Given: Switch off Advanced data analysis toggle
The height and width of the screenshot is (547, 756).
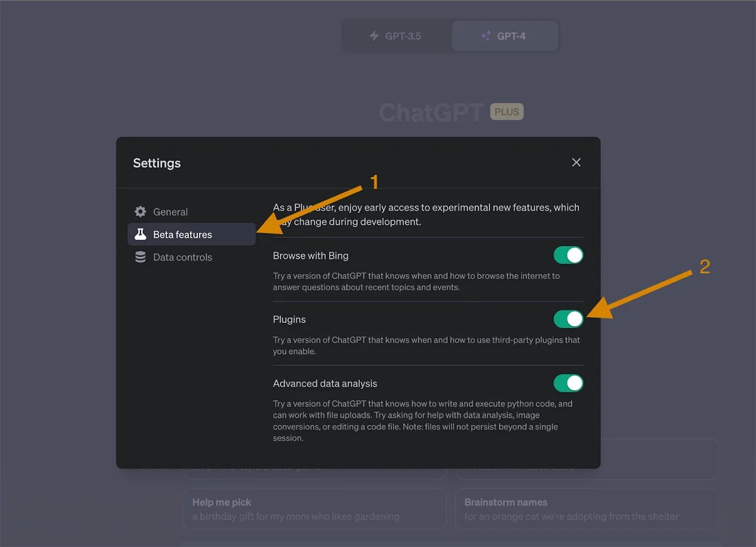Looking at the screenshot, I should 568,383.
